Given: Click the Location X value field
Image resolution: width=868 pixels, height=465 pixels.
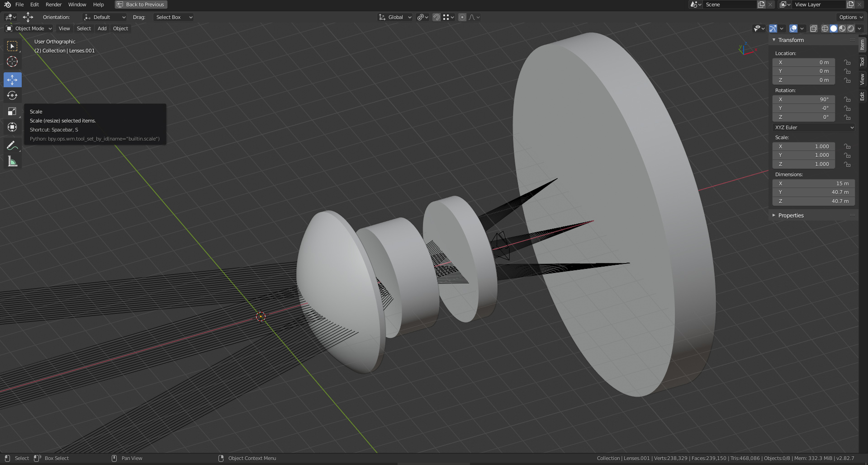Looking at the screenshot, I should [803, 62].
